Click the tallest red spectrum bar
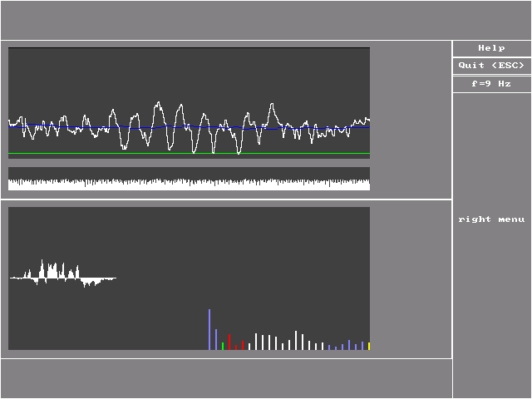This screenshot has width=532, height=399. click(229, 342)
